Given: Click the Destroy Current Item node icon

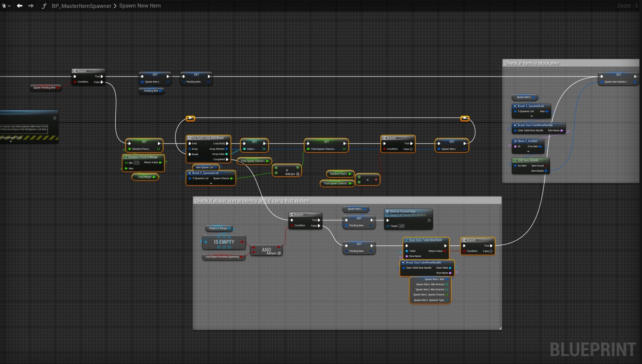Looking at the screenshot, I should coord(388,211).
